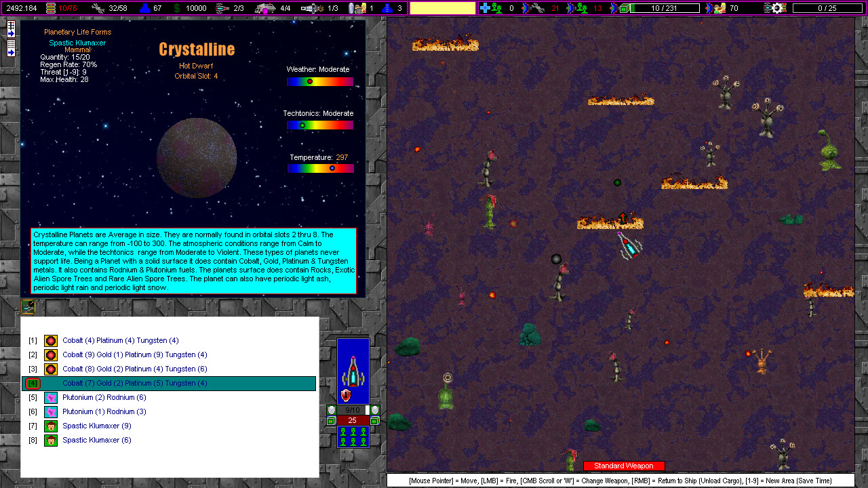Click the red ore icon on row [2]
868x488 pixels.
(x=50, y=354)
